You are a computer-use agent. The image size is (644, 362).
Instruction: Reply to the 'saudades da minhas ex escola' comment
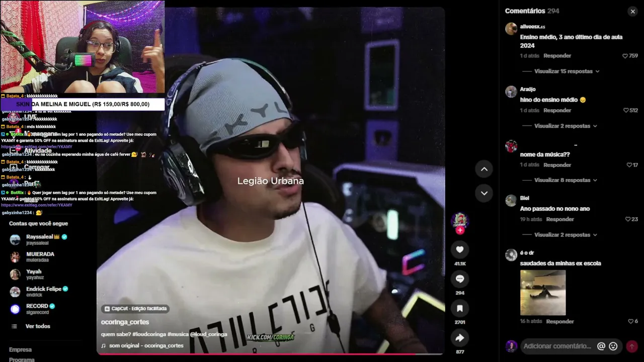560,321
